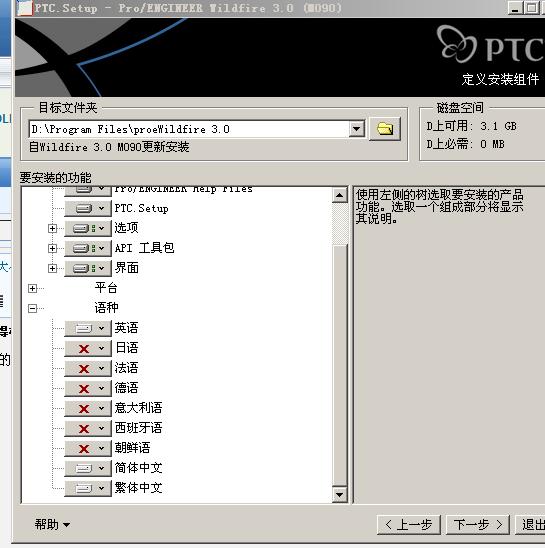This screenshot has width=545, height=548.
Task: Expand the 平台 tree node
Action: 33,288
